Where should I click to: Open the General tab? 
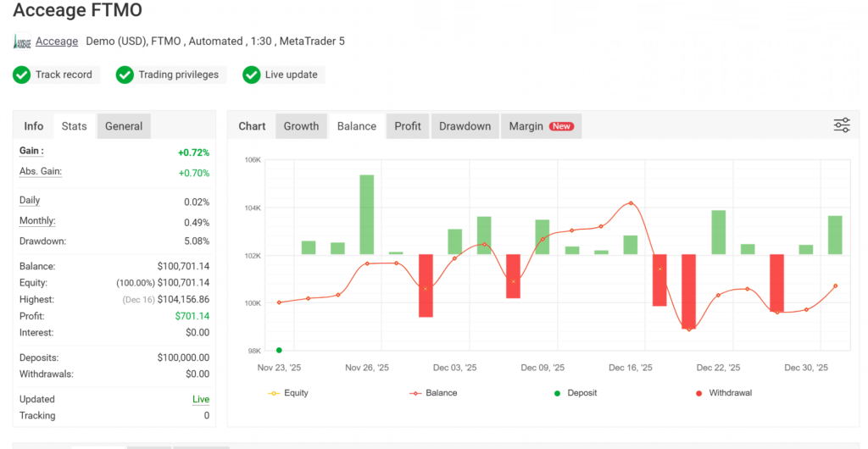(124, 126)
